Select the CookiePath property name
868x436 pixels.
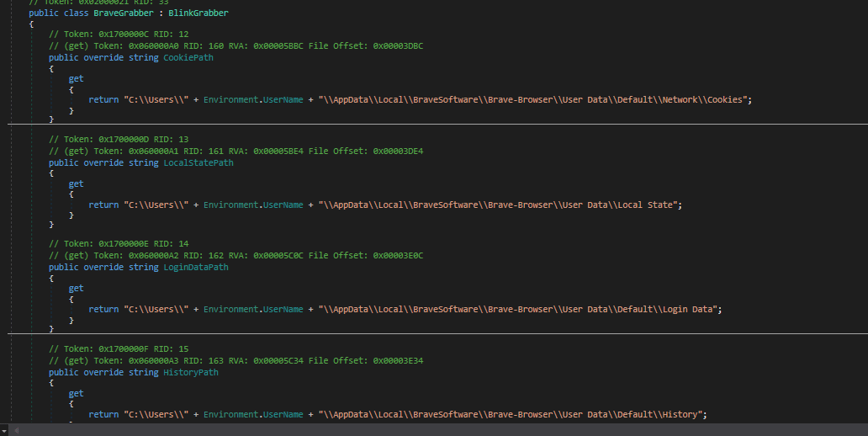[188, 57]
